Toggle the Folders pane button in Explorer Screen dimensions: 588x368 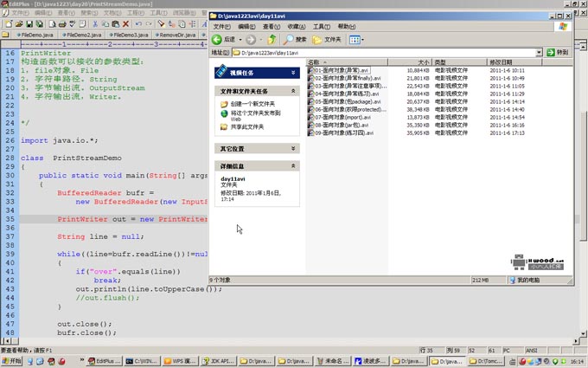tap(327, 40)
